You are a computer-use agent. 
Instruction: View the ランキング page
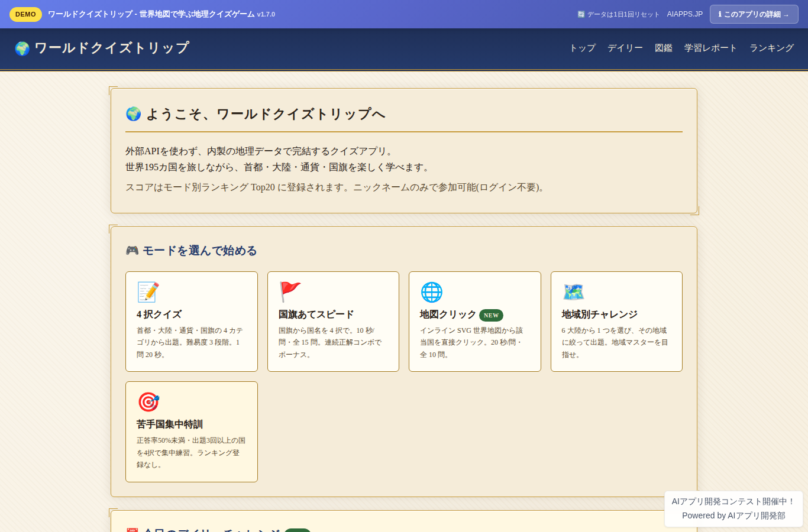pos(771,48)
